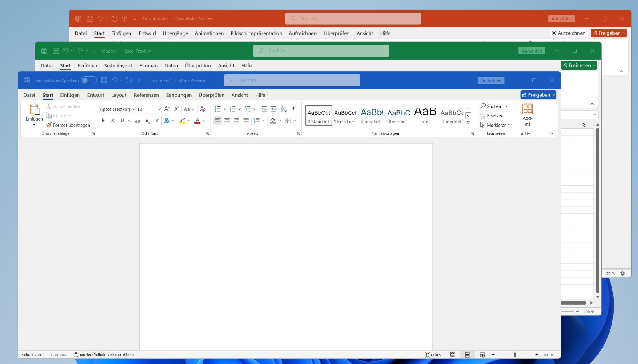
Task: Click the Aufzeichnen radio button in PowerPoint
Action: (x=554, y=33)
